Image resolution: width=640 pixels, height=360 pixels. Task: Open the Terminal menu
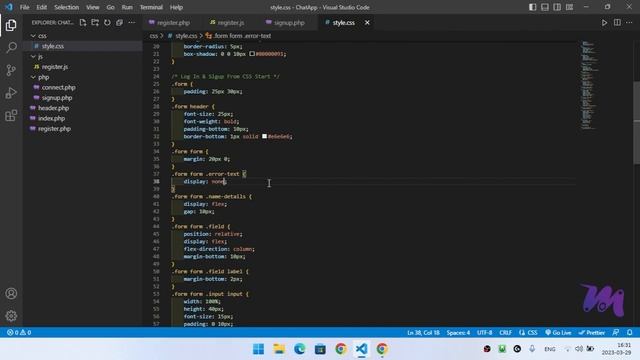click(151, 7)
